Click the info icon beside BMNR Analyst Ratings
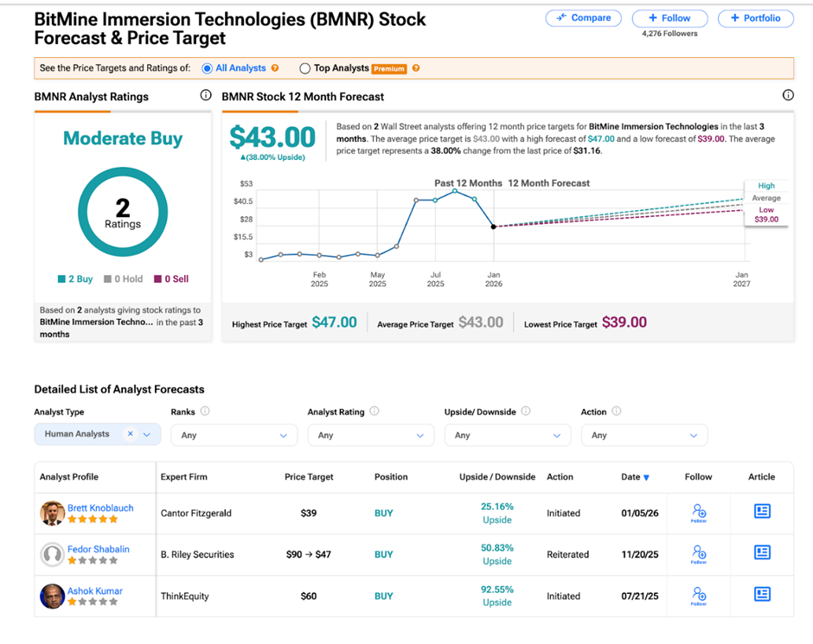Screen dimensions: 813x644 (206, 96)
